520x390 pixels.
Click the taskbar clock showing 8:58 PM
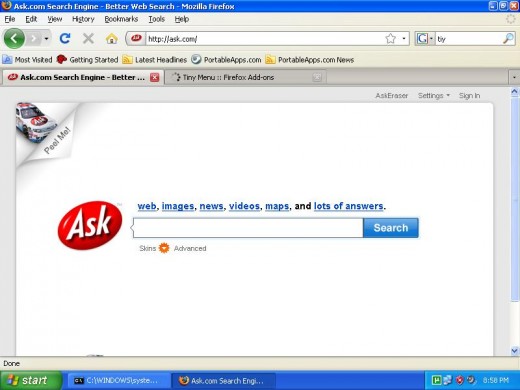pyautogui.click(x=496, y=380)
